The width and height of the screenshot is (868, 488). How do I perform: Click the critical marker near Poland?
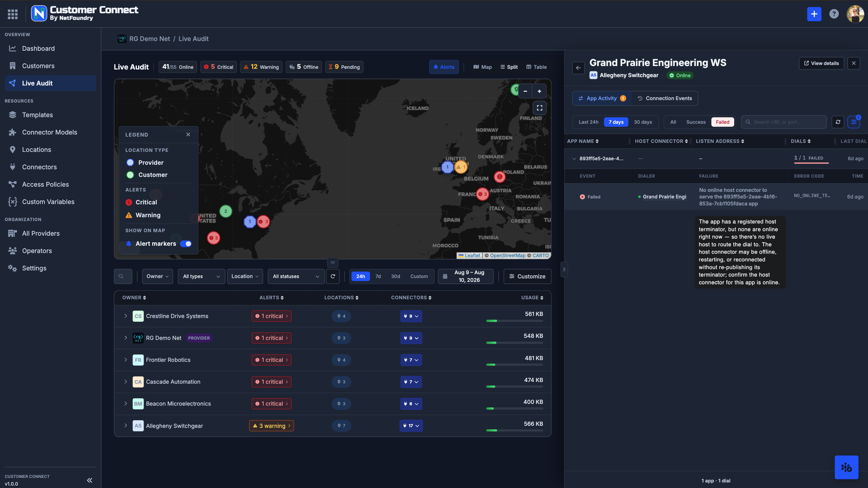(500, 177)
